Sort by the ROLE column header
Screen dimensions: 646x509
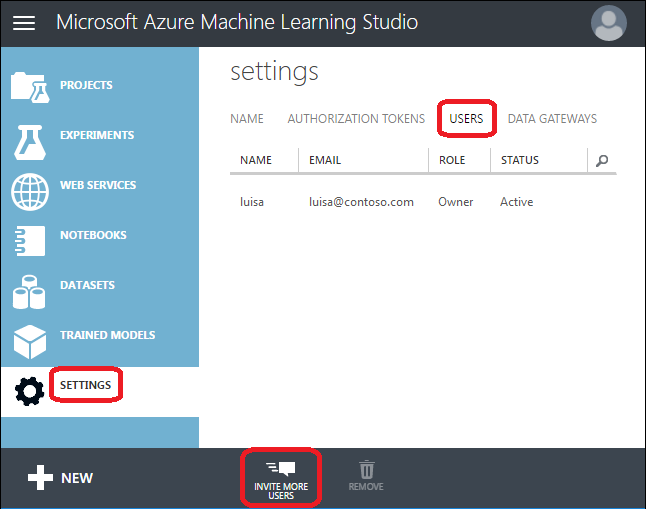pos(452,160)
